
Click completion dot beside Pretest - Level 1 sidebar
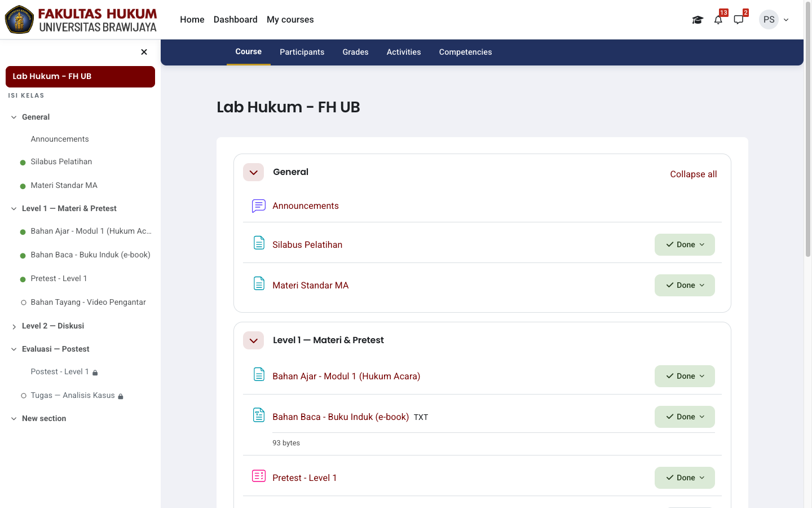coord(23,279)
